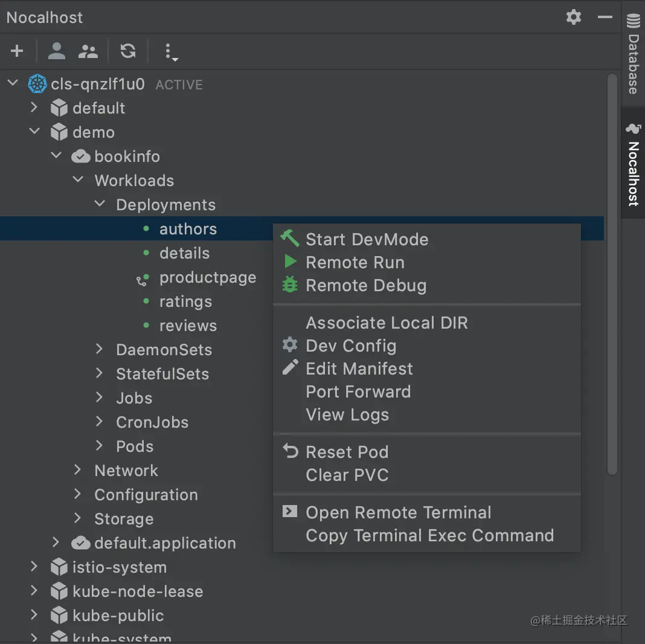The height and width of the screenshot is (644, 645).
Task: Select the ratings deployment
Action: click(185, 301)
